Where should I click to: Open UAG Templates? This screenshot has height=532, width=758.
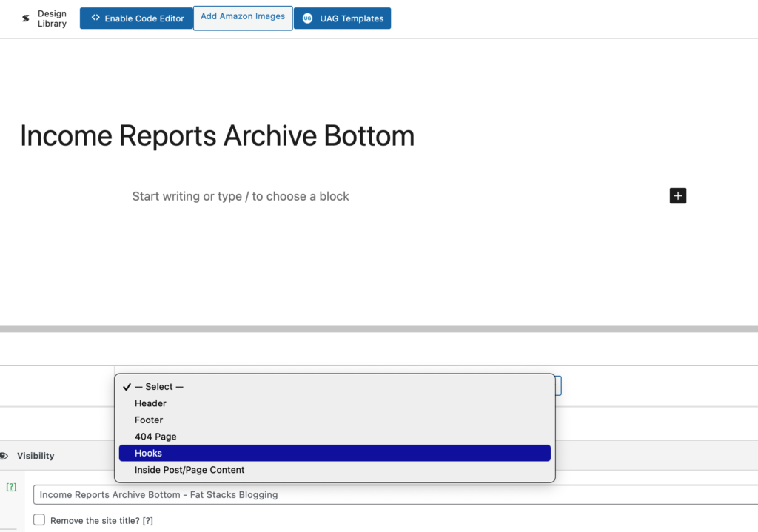click(x=342, y=18)
